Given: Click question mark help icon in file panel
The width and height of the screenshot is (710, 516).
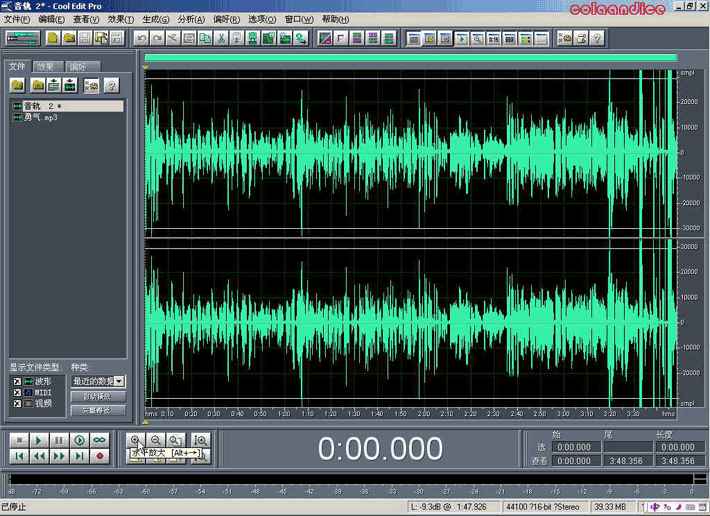Looking at the screenshot, I should coord(111,86).
